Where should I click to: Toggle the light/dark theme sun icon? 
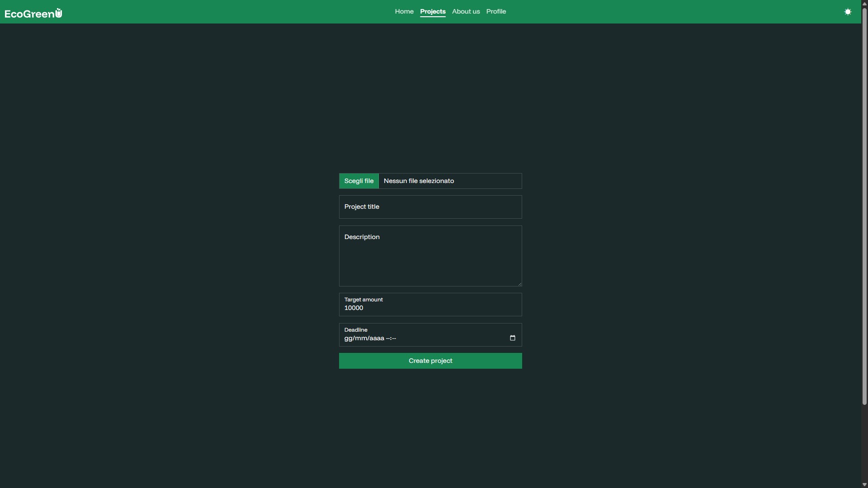(848, 12)
